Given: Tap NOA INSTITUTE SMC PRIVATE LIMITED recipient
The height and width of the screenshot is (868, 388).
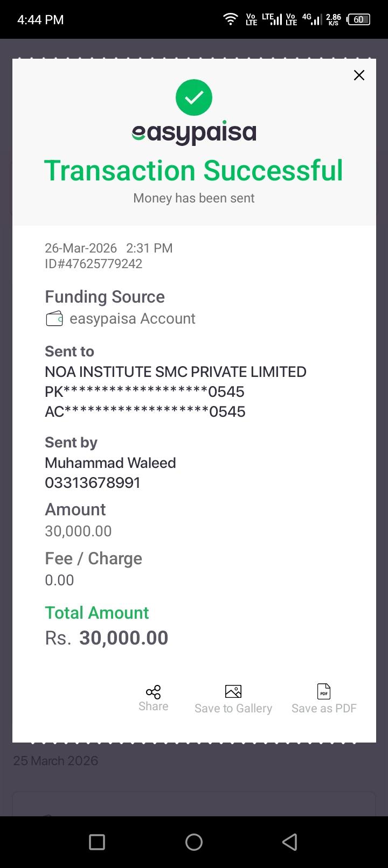Looking at the screenshot, I should (175, 372).
